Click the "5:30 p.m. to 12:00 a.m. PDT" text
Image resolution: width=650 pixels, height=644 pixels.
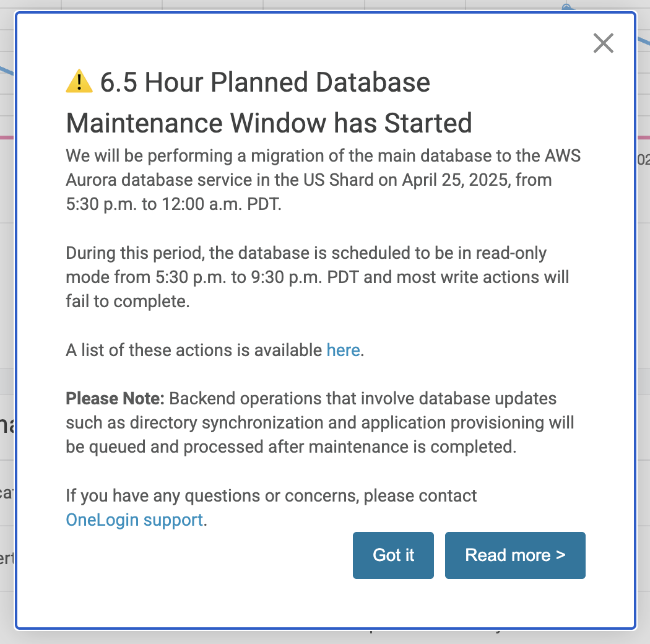[174, 204]
